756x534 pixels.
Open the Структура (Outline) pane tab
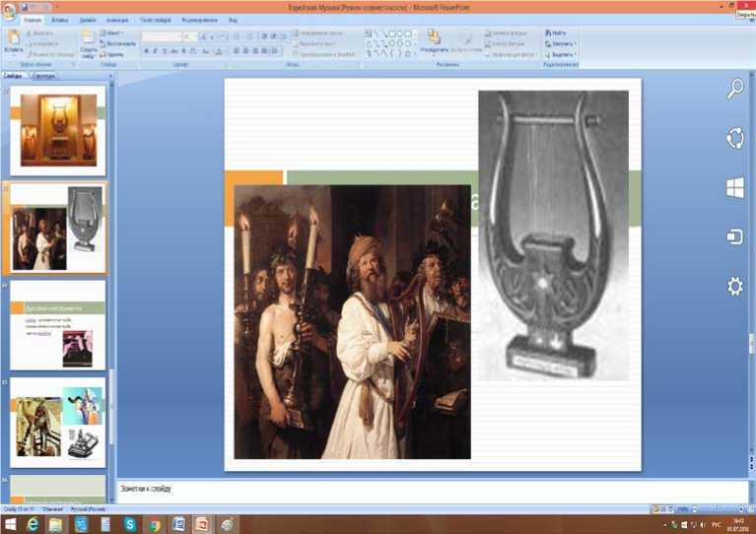(x=43, y=75)
